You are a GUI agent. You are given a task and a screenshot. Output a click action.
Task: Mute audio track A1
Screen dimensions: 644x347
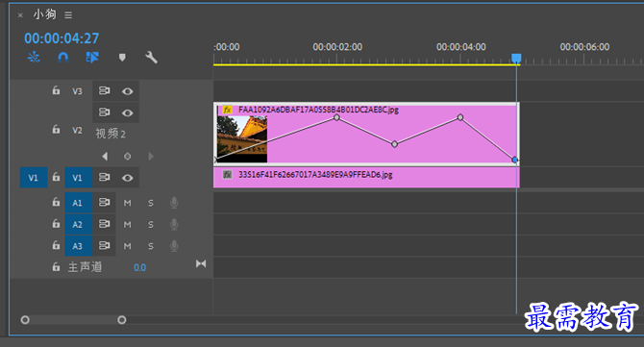(127, 203)
